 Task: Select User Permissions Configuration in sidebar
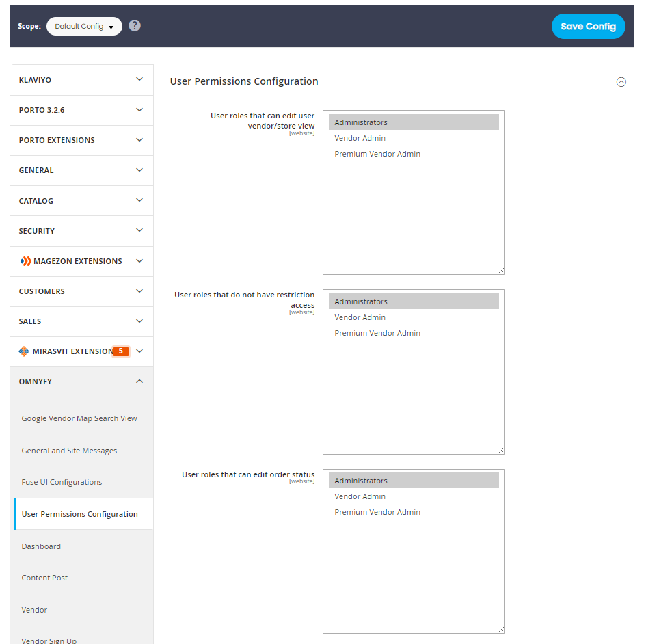[x=83, y=514]
